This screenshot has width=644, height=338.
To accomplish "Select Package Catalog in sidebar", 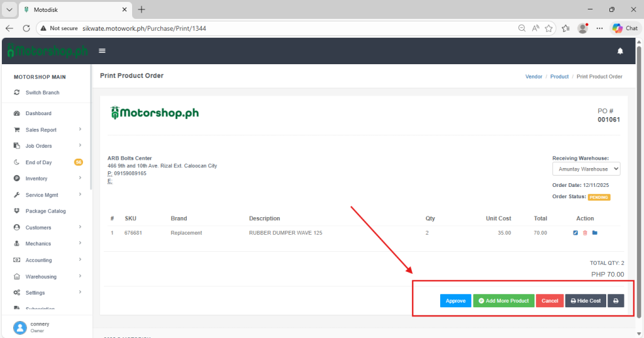I will (45, 211).
